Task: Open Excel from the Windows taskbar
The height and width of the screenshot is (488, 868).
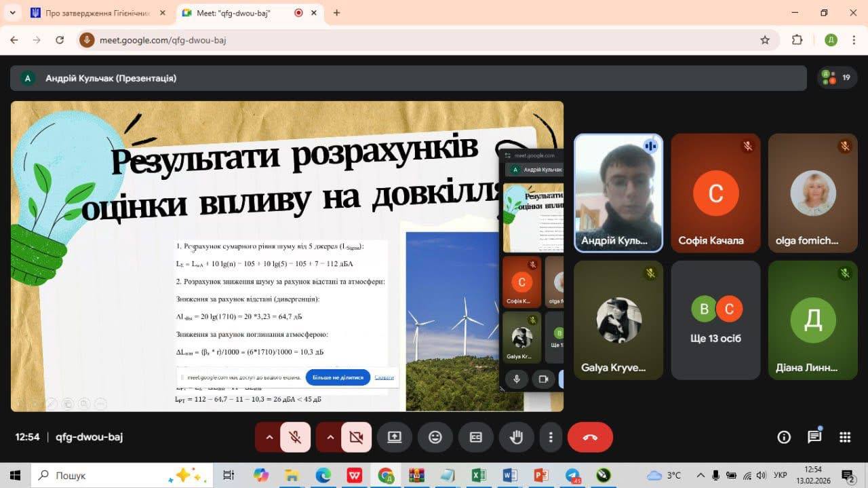Action: click(x=477, y=475)
